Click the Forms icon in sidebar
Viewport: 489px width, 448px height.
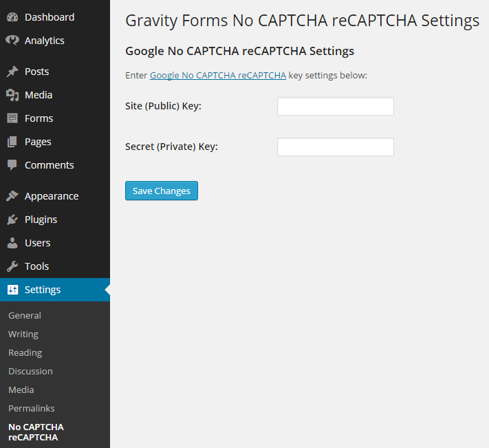pos(12,118)
